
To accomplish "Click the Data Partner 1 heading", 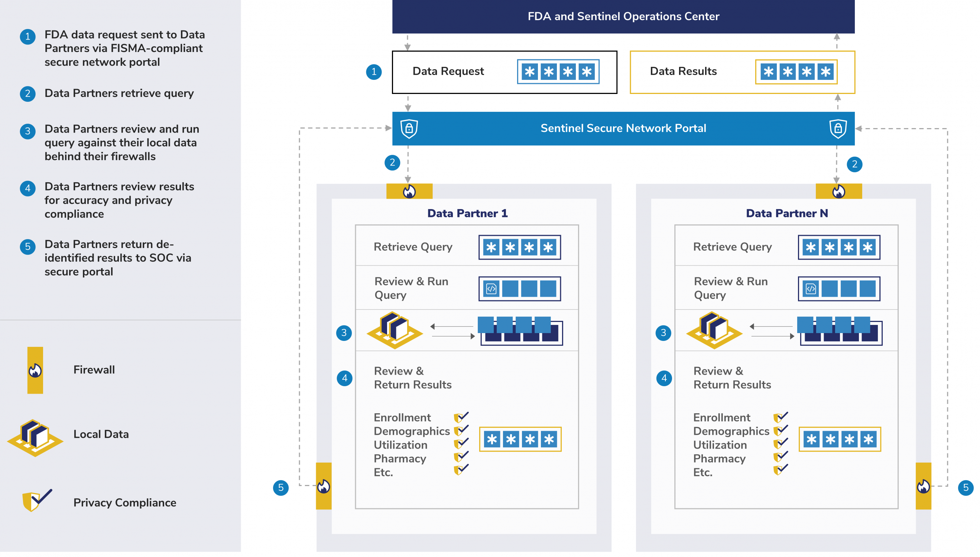I will [467, 213].
